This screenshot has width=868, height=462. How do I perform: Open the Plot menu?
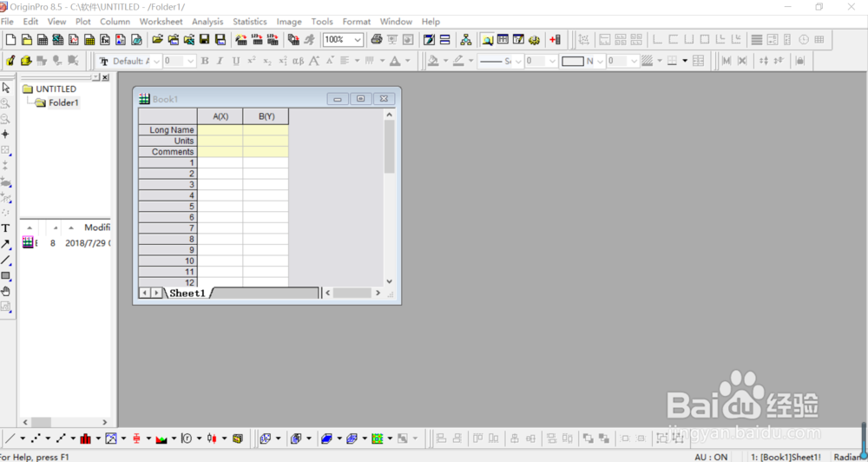tap(83, 22)
